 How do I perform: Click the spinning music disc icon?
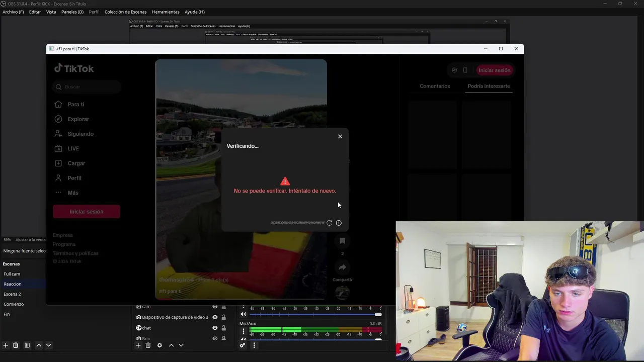[x=342, y=292]
